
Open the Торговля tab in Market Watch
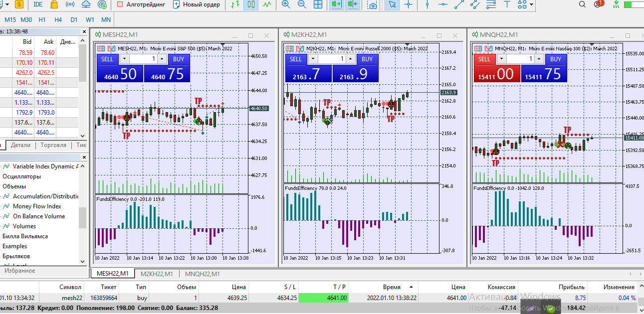tap(53, 145)
